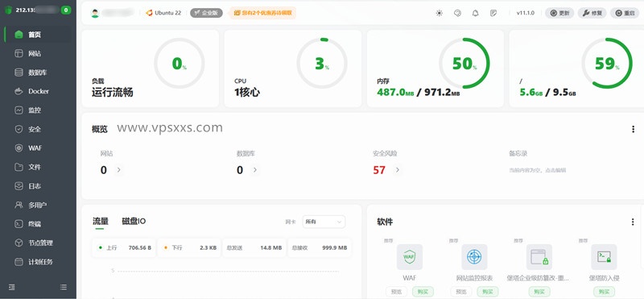The width and height of the screenshot is (644, 299).
Task: Click the disk 59% usage gauge
Action: coord(607,64)
